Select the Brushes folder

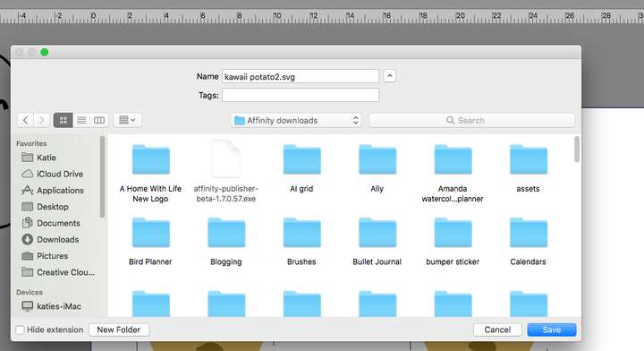[302, 241]
